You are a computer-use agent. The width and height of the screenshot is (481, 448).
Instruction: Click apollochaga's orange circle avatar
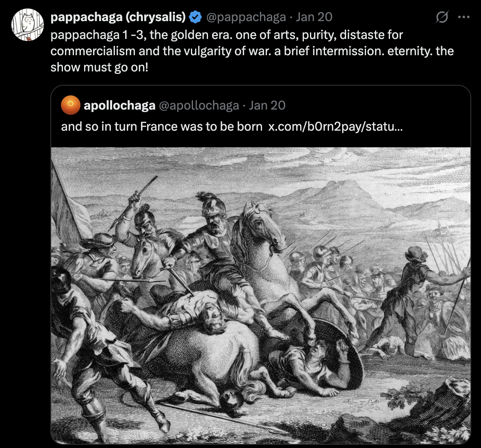70,106
